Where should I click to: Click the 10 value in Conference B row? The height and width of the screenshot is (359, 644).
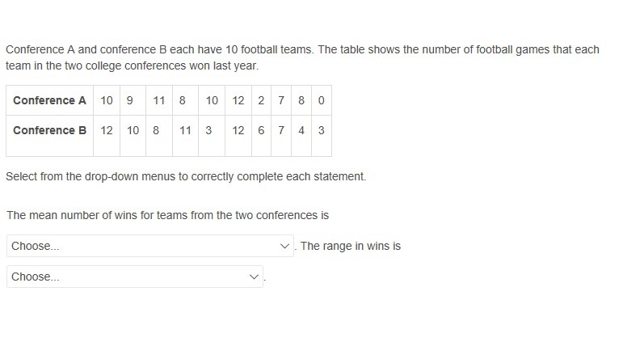(133, 136)
